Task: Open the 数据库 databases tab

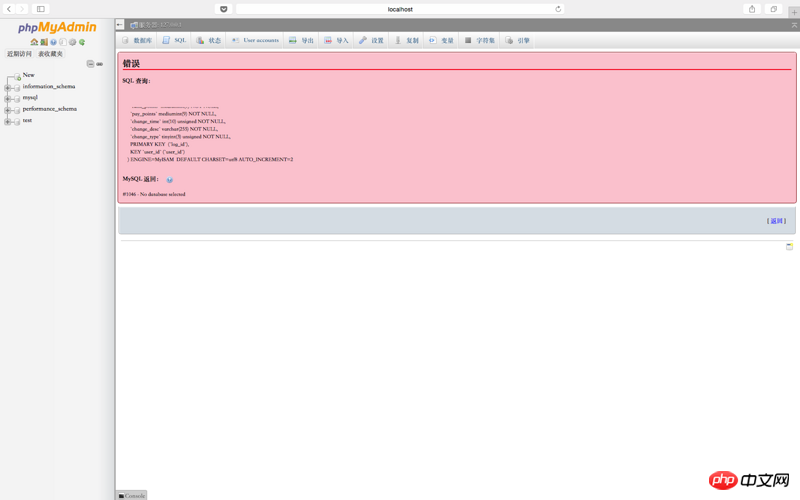Action: click(137, 40)
